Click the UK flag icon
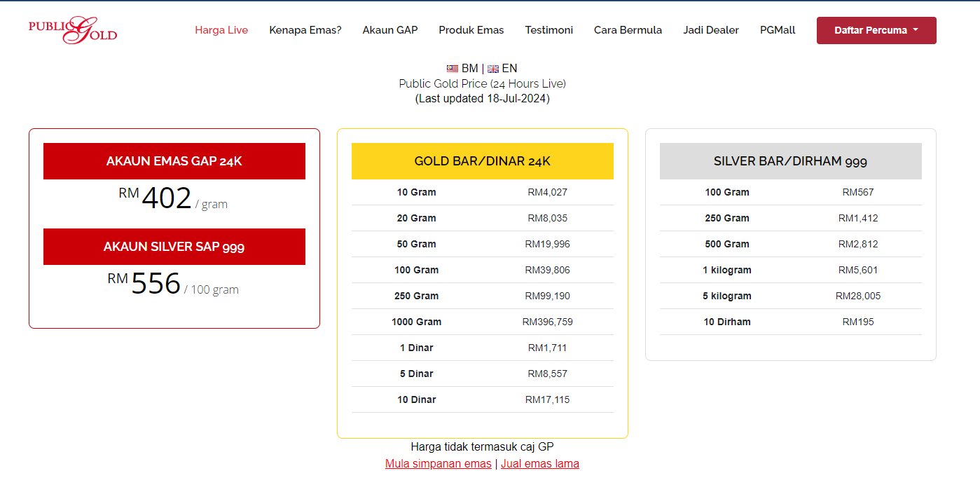This screenshot has width=980, height=499. click(493, 69)
